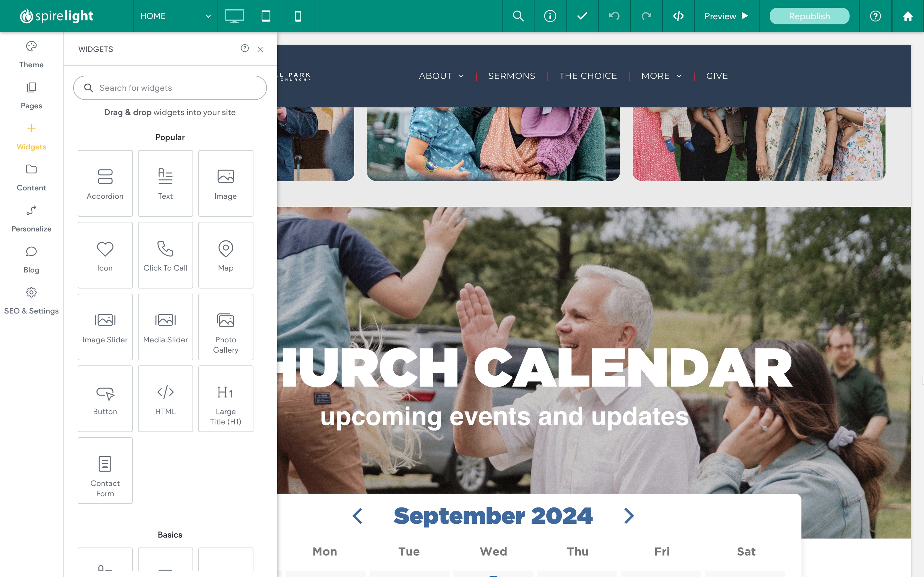Screen dimensions: 924x577
Task: Click the undo arrow icon
Action: (614, 16)
